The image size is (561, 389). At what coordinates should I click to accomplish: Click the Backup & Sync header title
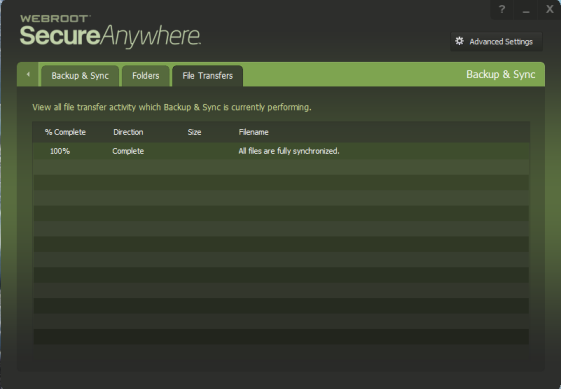500,74
